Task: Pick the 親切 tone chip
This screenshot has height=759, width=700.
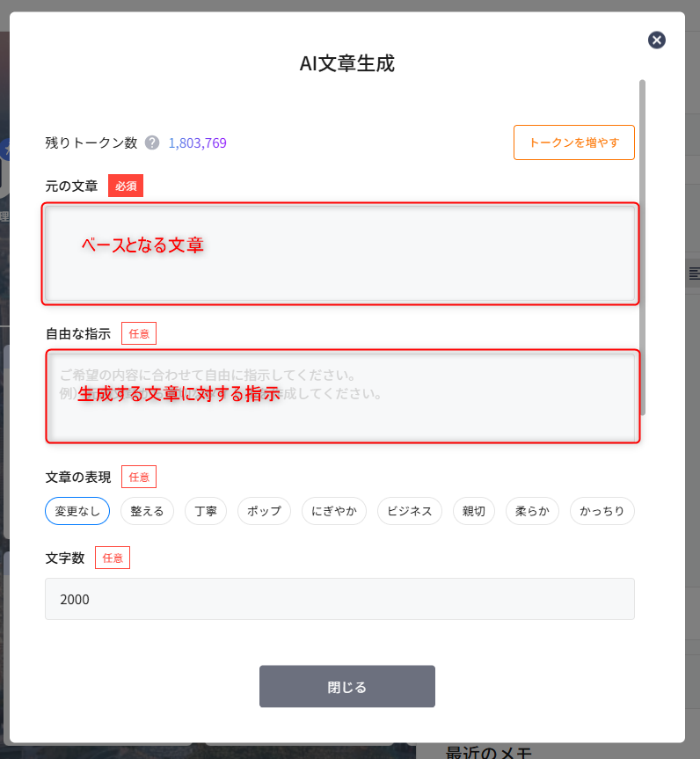Action: point(474,511)
